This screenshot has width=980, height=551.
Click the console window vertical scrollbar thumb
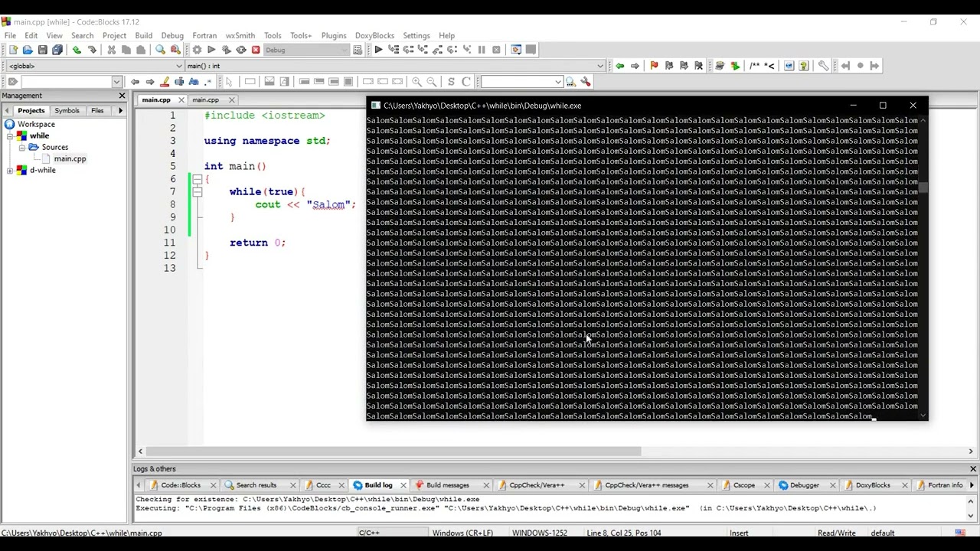tap(923, 188)
